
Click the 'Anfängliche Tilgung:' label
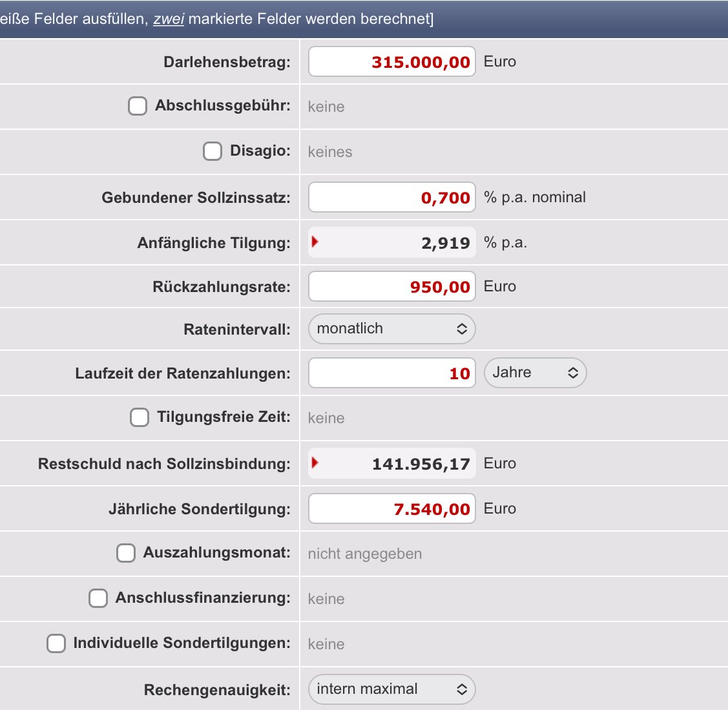214,242
